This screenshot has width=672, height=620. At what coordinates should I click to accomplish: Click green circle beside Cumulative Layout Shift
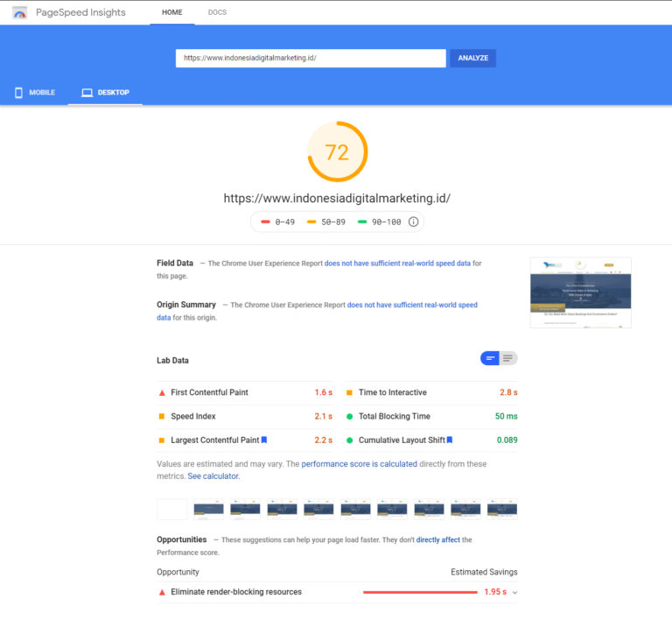tap(350, 440)
